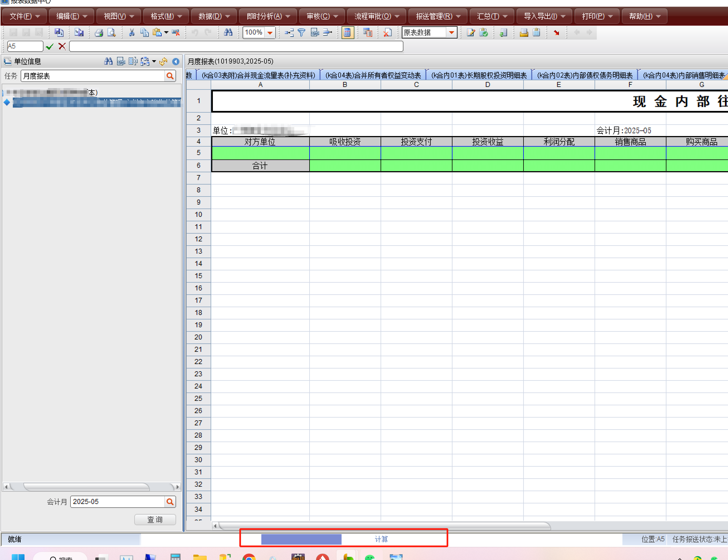
Task: Collapse unit info panel with blue arrow
Action: 176,61
